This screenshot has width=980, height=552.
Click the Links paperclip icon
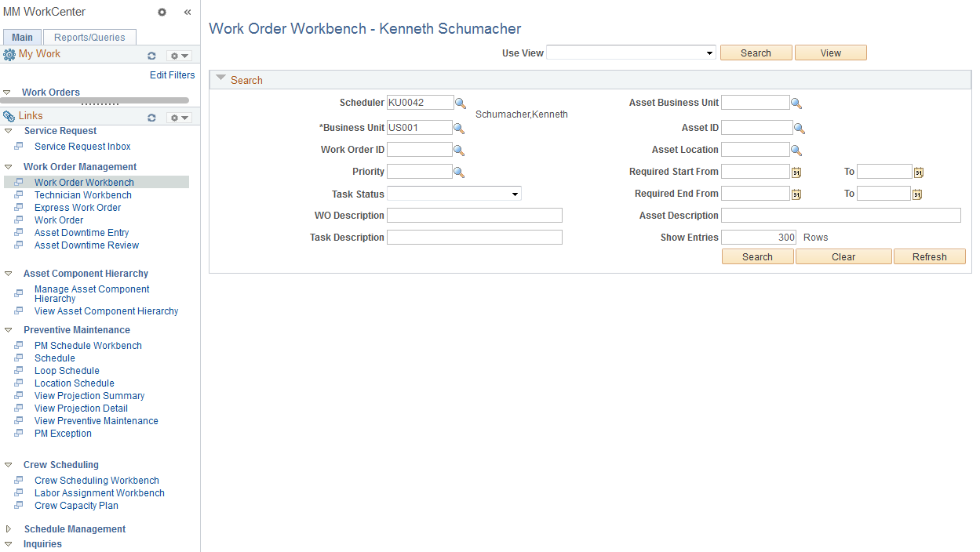point(9,116)
